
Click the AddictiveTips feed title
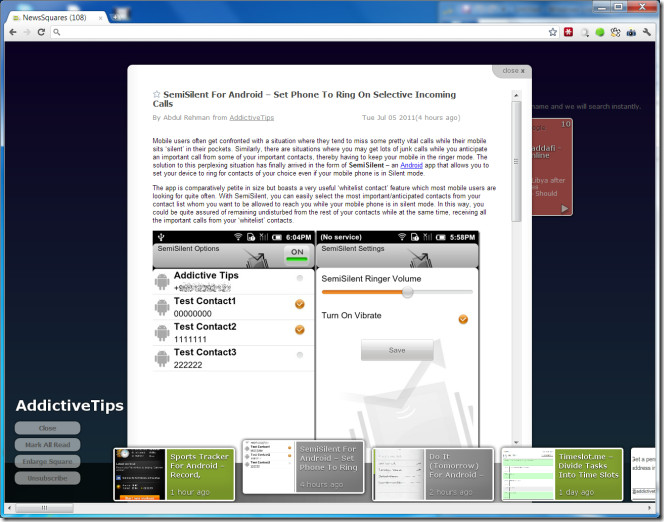[x=69, y=406]
